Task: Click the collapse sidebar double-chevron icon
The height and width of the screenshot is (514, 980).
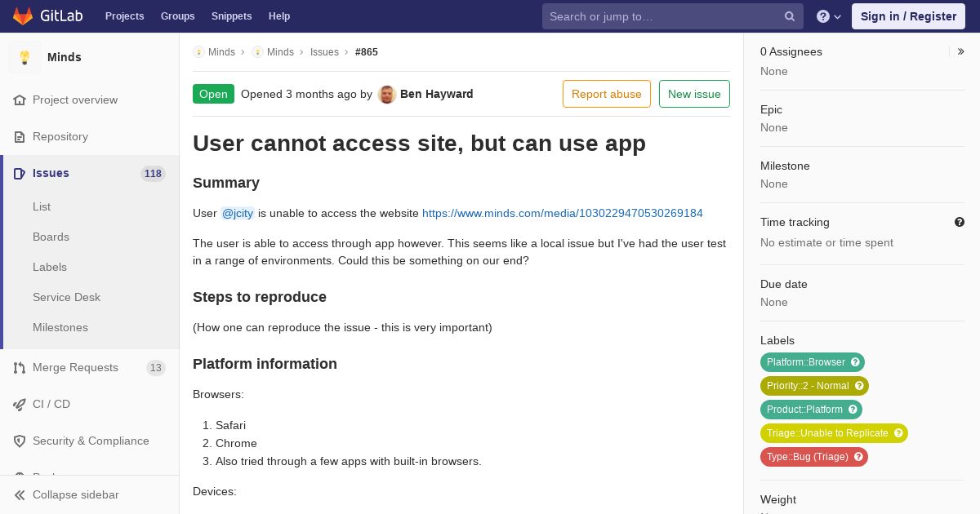Action: (x=20, y=494)
